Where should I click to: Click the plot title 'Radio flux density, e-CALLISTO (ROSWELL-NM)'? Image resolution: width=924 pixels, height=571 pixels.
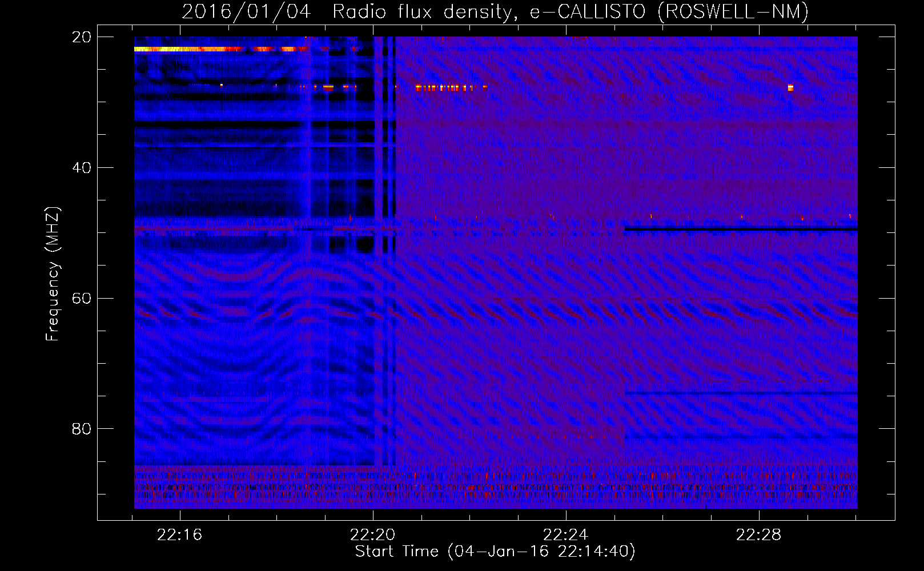coord(571,11)
